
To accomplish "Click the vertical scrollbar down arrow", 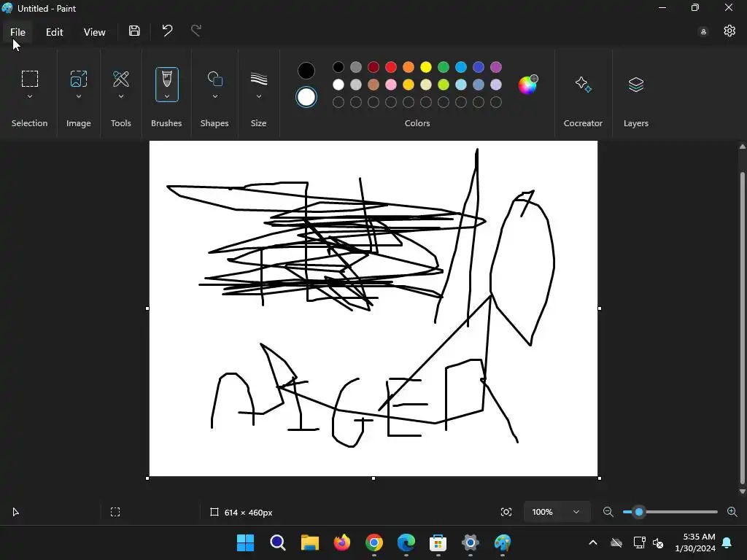I will click(x=742, y=491).
